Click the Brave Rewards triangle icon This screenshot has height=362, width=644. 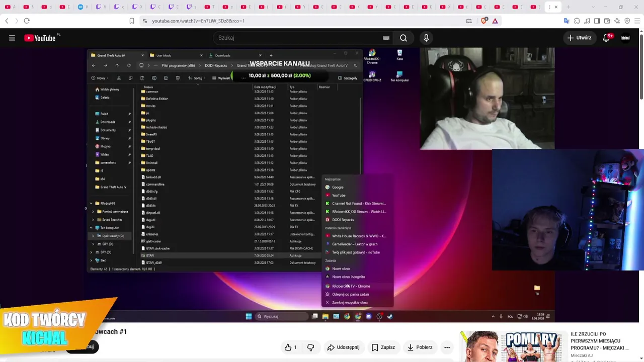[495, 21]
